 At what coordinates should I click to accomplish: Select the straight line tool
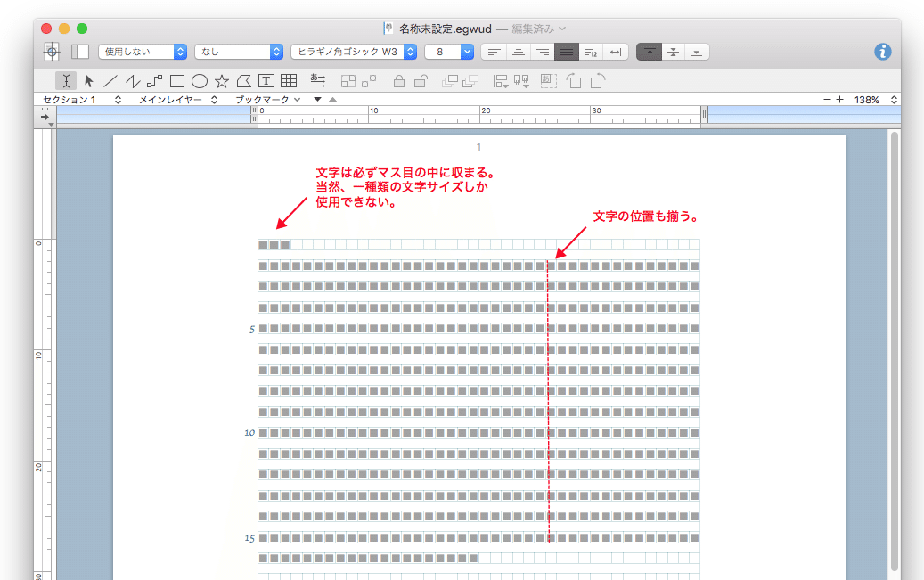110,81
